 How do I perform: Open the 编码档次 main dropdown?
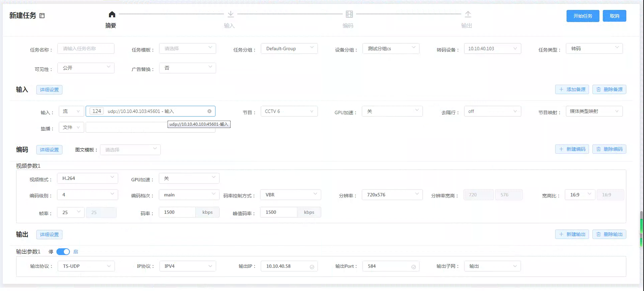[x=189, y=195]
